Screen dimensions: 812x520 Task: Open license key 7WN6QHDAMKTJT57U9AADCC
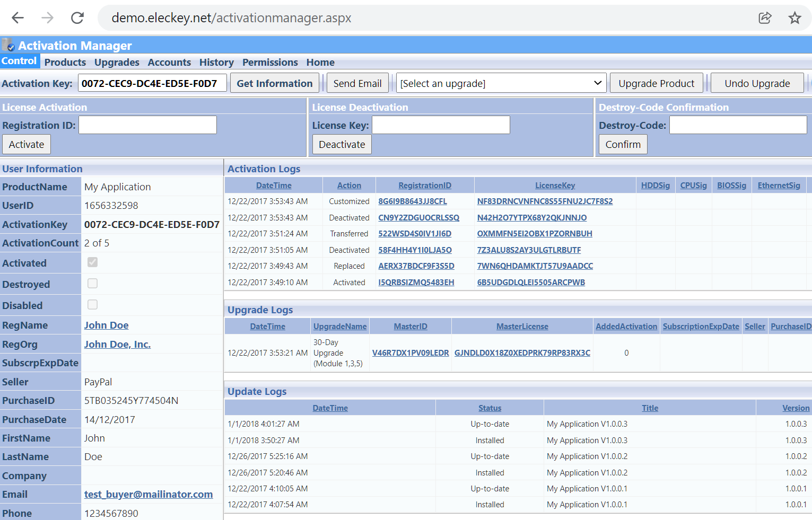tap(535, 266)
